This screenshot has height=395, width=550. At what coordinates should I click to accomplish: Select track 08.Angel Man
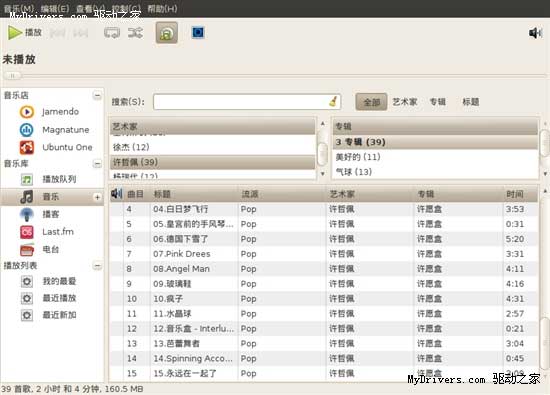(324, 269)
